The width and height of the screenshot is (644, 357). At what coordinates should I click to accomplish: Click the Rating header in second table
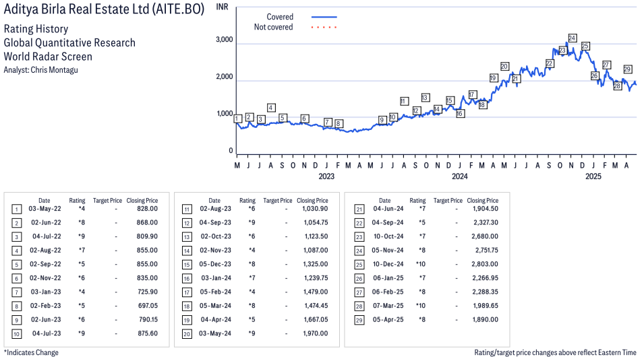pos(247,201)
